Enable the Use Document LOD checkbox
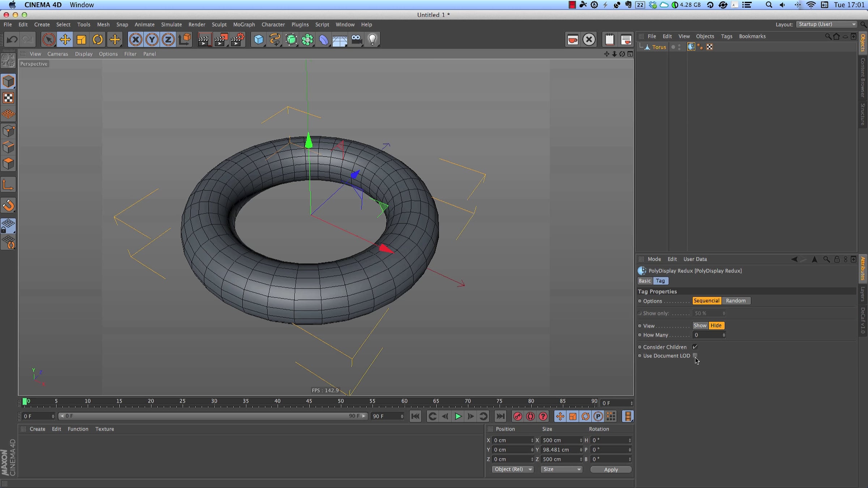 coord(695,356)
